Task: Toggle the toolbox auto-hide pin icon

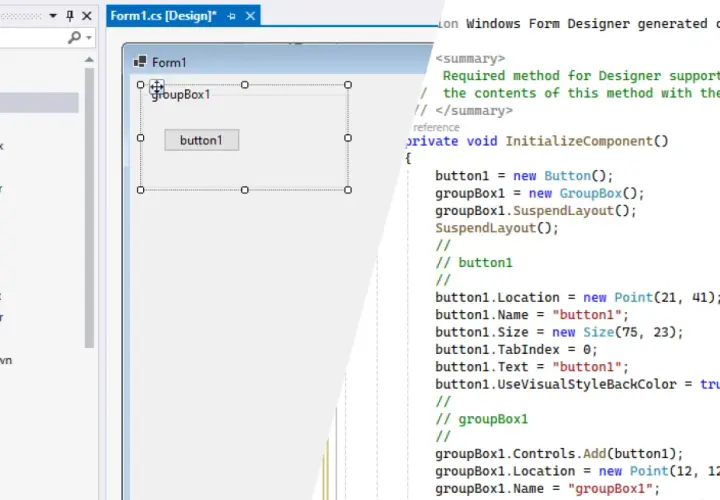Action: pyautogui.click(x=70, y=16)
